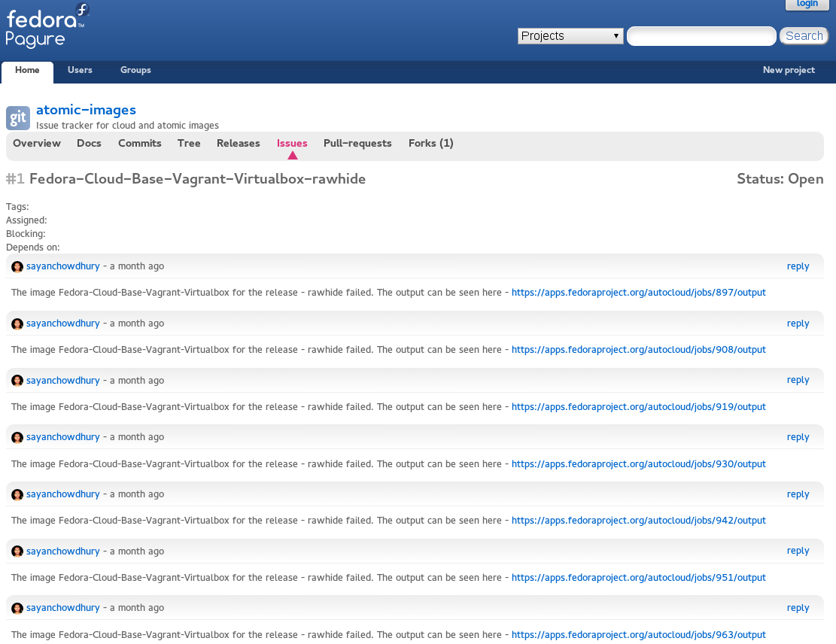Reply to the jobs/942 comment
Viewport: 836px width, 644px height.
click(798, 494)
